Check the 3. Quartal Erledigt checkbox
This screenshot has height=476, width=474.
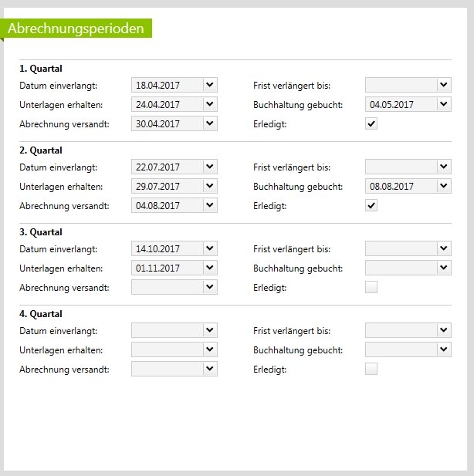click(x=371, y=287)
